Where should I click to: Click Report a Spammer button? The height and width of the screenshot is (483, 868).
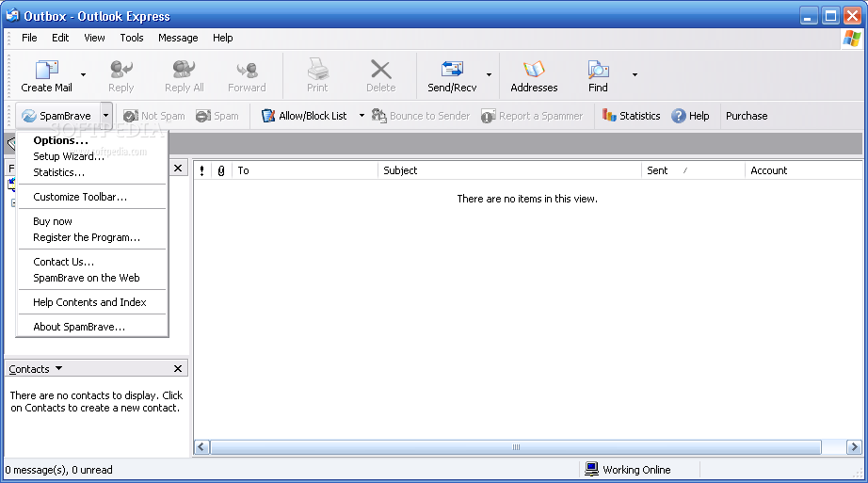point(532,116)
